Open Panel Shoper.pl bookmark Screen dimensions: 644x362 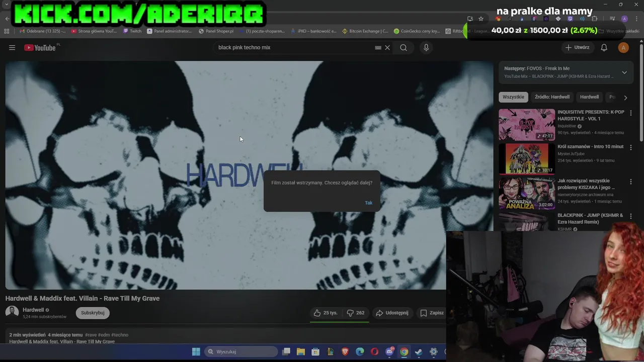pos(216,31)
